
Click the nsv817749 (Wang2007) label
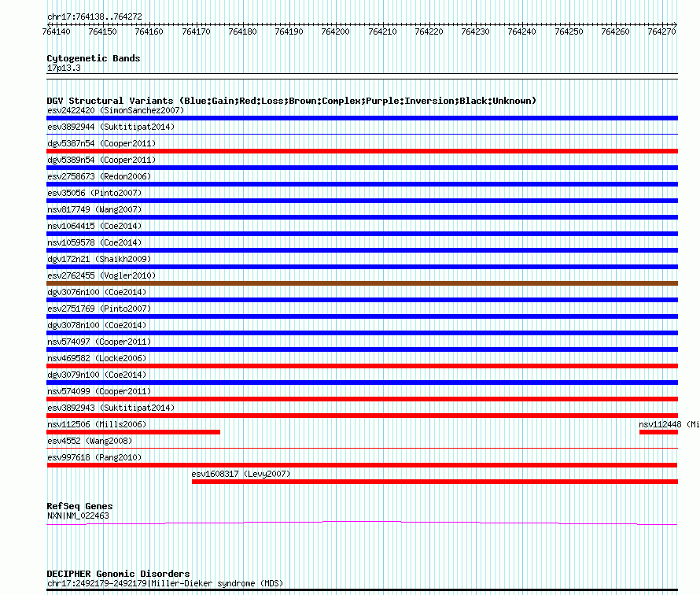tap(94, 209)
